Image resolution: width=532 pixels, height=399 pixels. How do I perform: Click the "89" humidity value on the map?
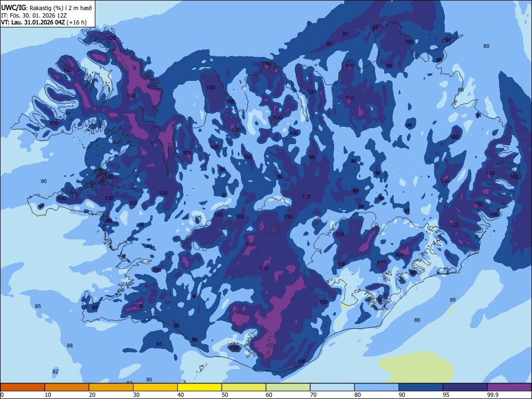coord(486,46)
